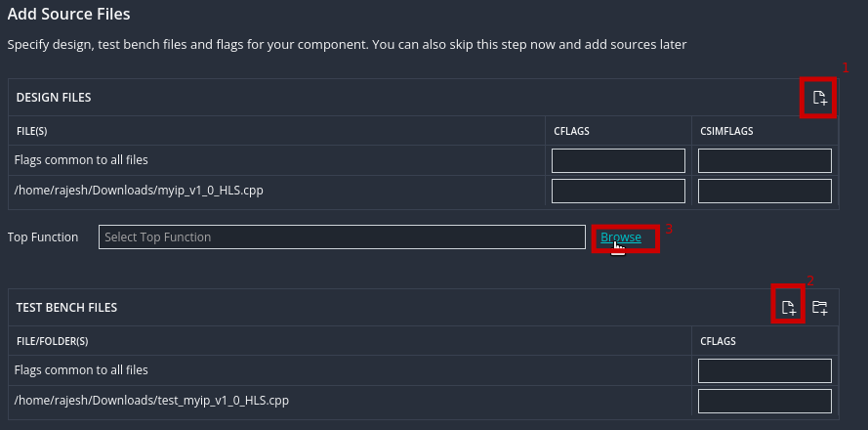Click the FILE/FOLDER(S) column header
The width and height of the screenshot is (868, 430).
53,341
